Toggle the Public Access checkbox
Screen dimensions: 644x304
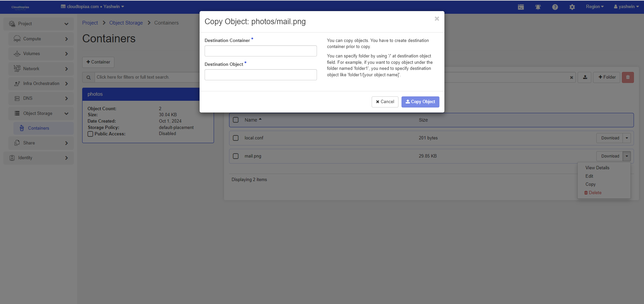[90, 134]
